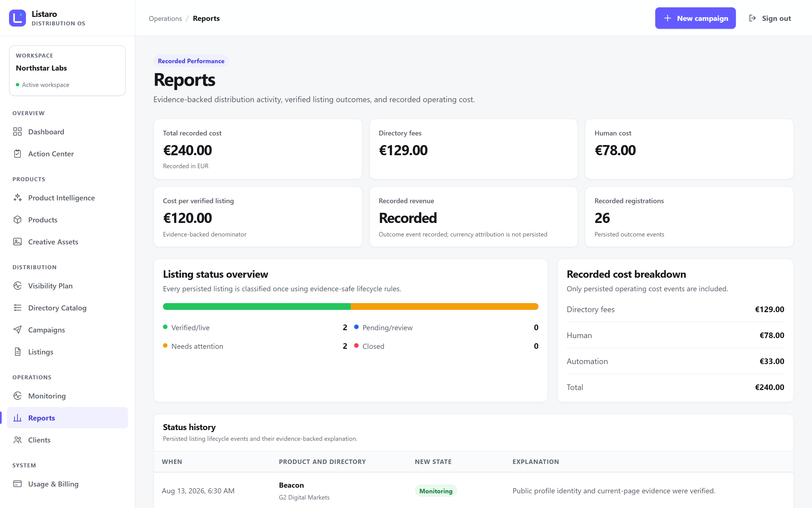Click the G2 Digital Markets directory text
812x508 pixels.
click(x=304, y=497)
